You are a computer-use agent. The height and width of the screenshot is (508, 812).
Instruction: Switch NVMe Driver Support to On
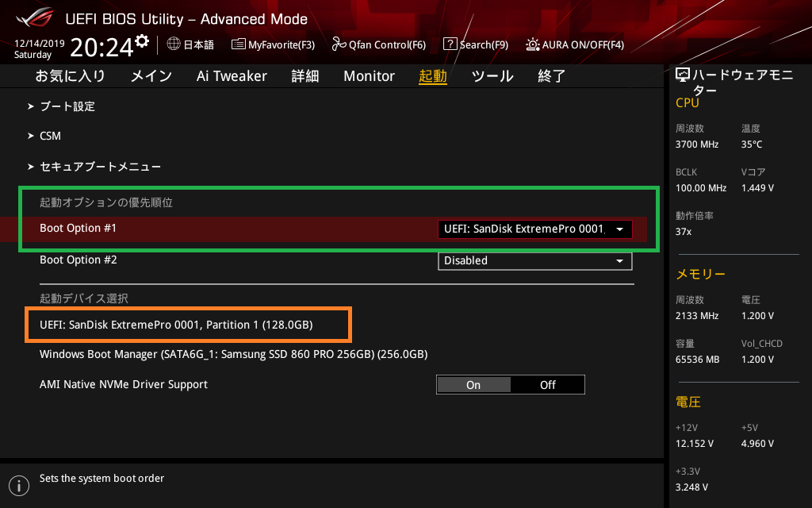473,385
